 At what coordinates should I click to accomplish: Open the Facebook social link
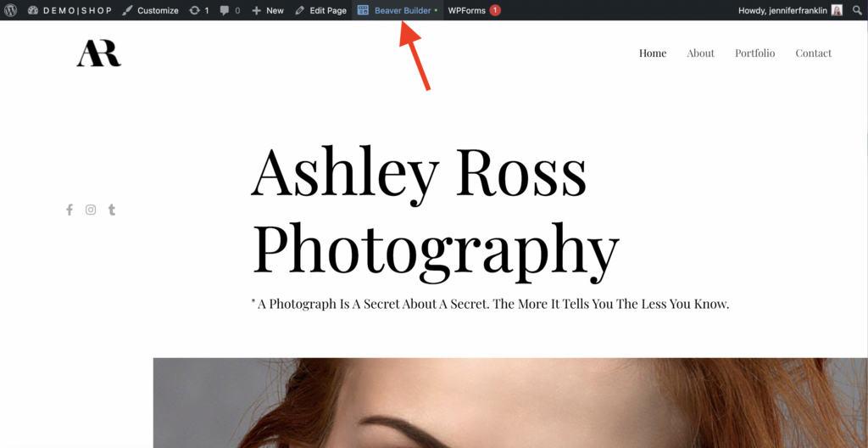tap(70, 210)
